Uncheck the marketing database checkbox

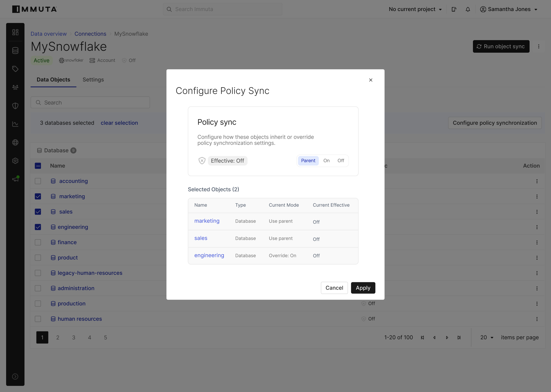tap(38, 196)
